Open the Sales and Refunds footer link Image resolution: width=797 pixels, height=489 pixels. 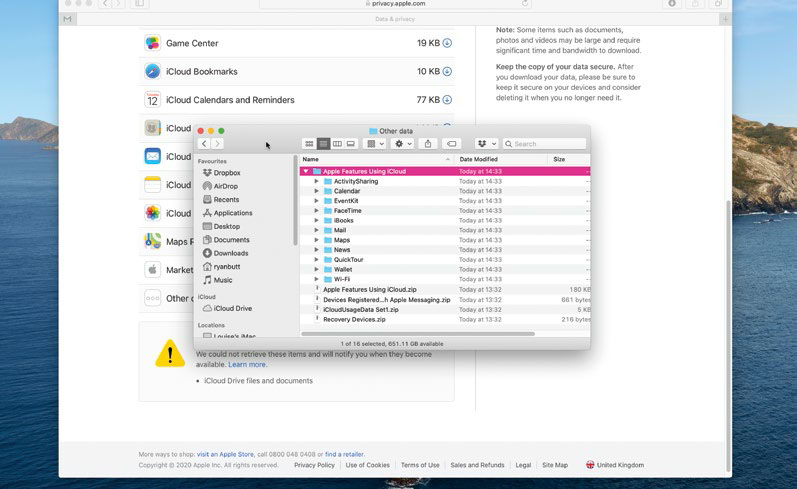click(477, 465)
